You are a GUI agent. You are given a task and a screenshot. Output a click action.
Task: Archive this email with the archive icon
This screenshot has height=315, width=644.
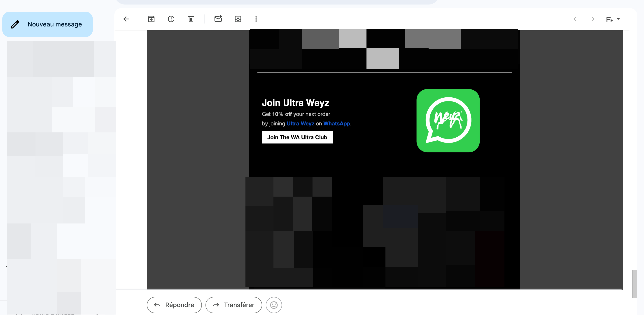click(x=151, y=19)
